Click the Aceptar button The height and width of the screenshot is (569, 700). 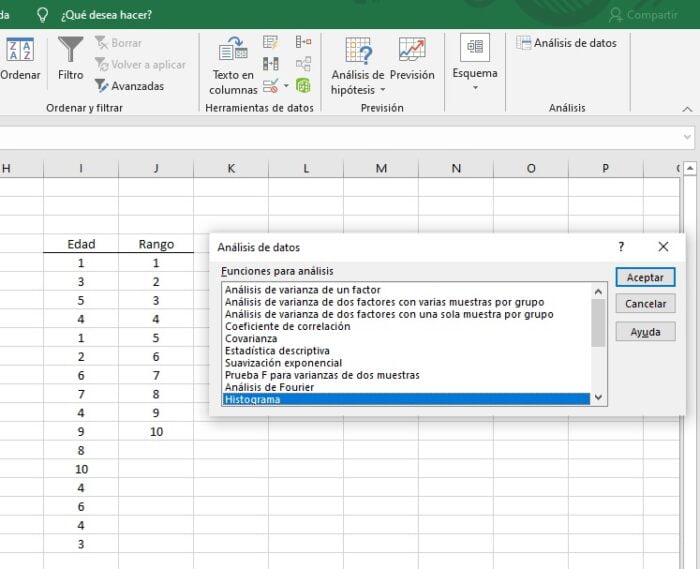tap(646, 277)
